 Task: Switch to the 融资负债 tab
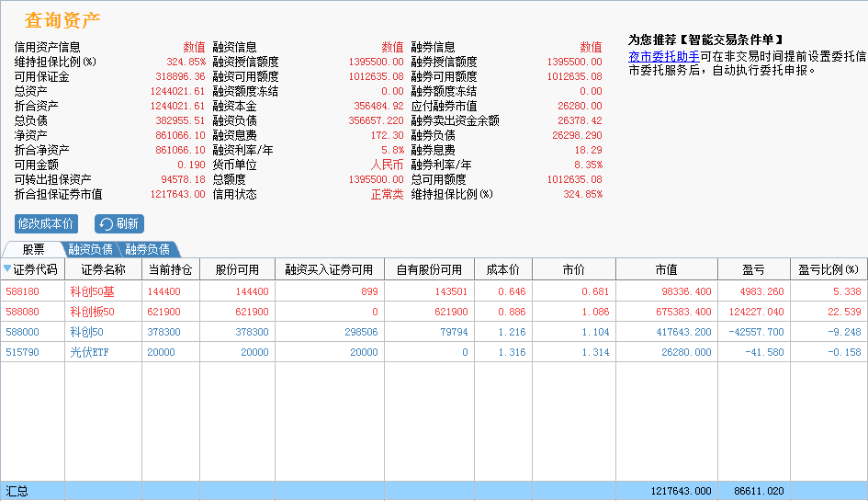pos(91,249)
